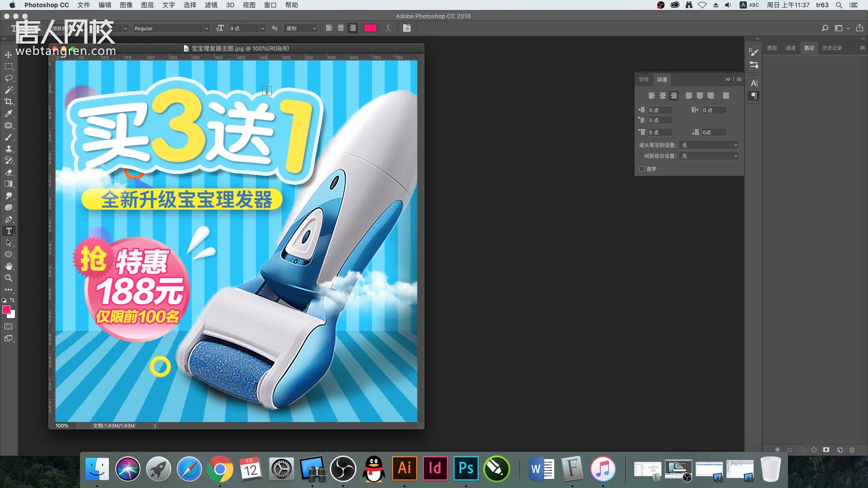Switch to the 段落 (Paragraph) tab
This screenshot has width=868, height=488.
point(662,79)
